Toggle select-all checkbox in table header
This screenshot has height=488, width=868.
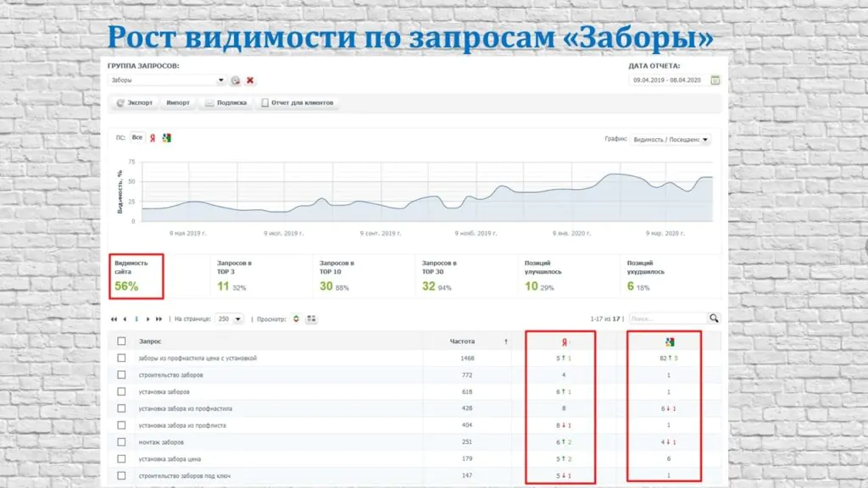[121, 341]
